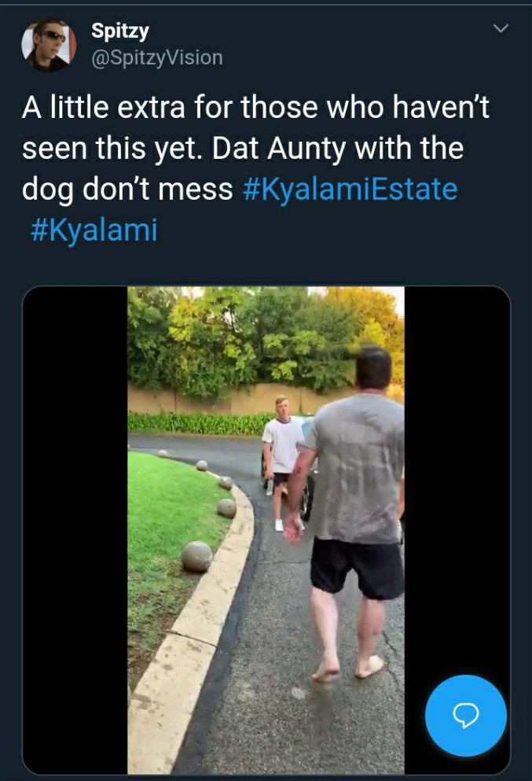532x781 pixels.
Task: Open the @SpitzyVision handle
Action: (x=156, y=57)
